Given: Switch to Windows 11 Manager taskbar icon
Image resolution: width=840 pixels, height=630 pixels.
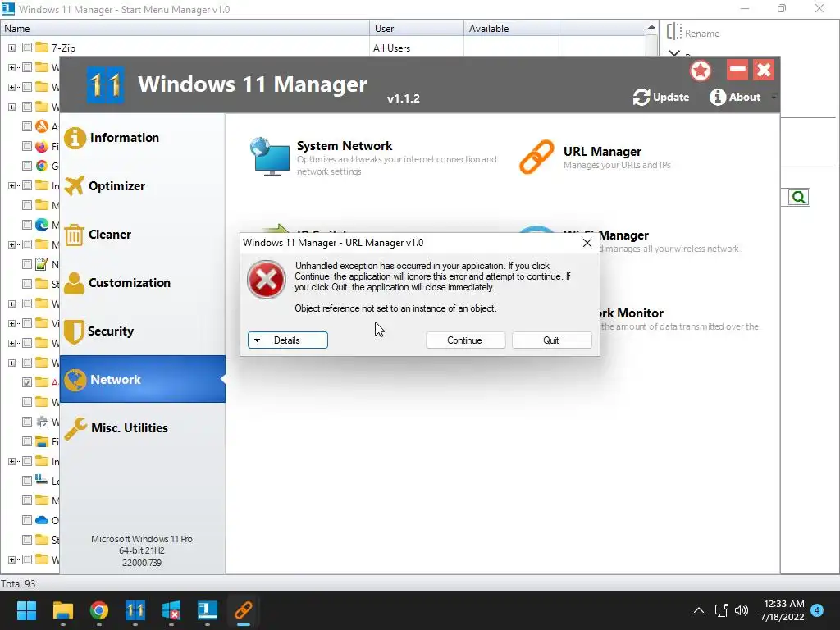Looking at the screenshot, I should tap(135, 610).
